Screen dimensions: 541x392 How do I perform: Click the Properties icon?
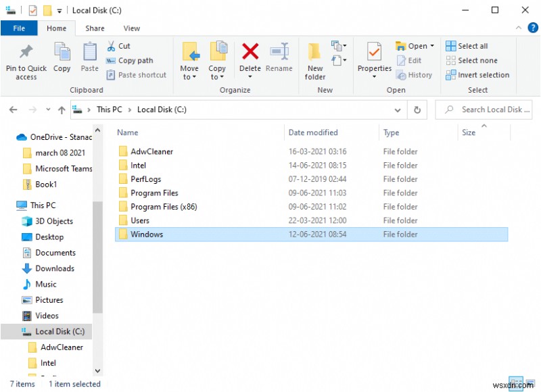pyautogui.click(x=375, y=51)
